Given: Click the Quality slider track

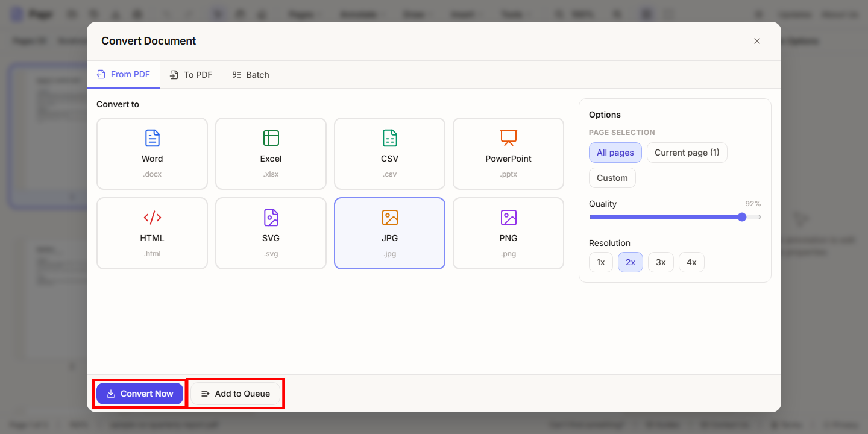Looking at the screenshot, I should coord(675,217).
